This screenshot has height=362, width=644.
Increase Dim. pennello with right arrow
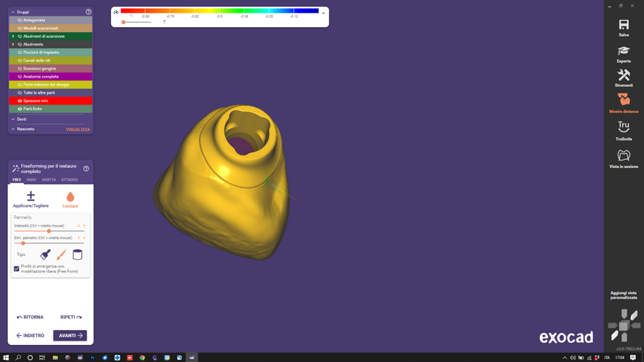tap(84, 238)
